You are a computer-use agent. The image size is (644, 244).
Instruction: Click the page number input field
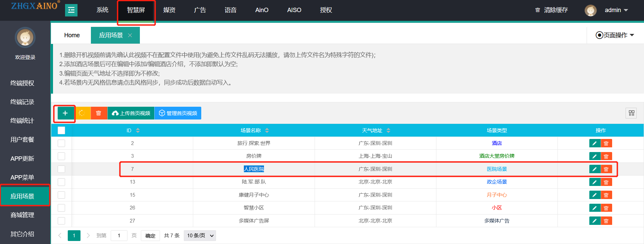[119, 236]
